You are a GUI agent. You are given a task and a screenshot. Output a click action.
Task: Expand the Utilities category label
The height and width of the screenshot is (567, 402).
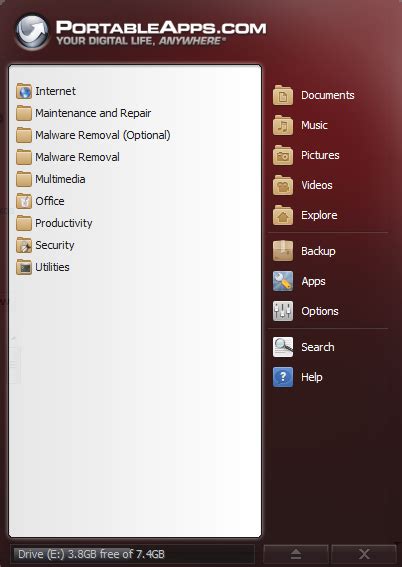52,268
